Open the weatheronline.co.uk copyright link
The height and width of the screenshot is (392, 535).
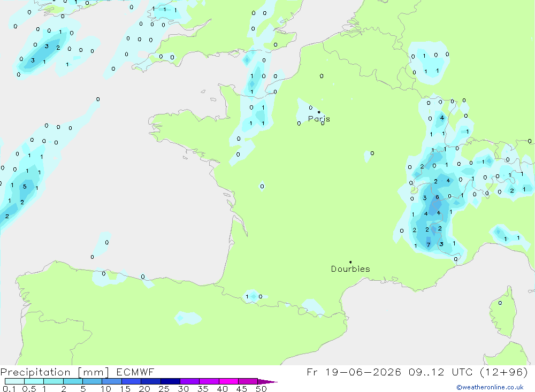coord(490,387)
